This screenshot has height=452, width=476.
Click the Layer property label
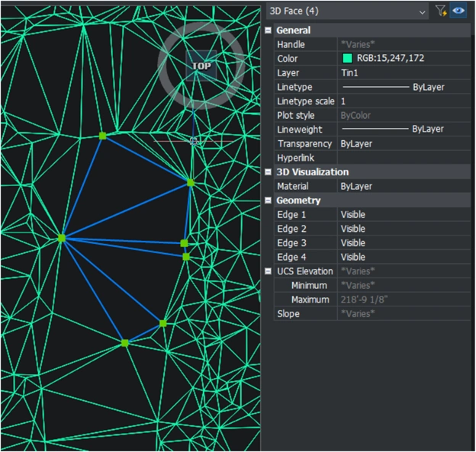(x=288, y=73)
